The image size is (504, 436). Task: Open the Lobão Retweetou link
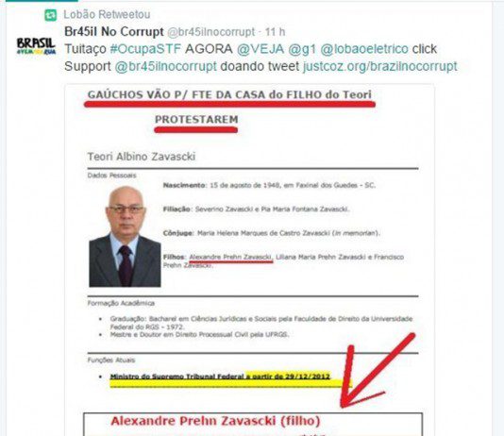[x=107, y=14]
